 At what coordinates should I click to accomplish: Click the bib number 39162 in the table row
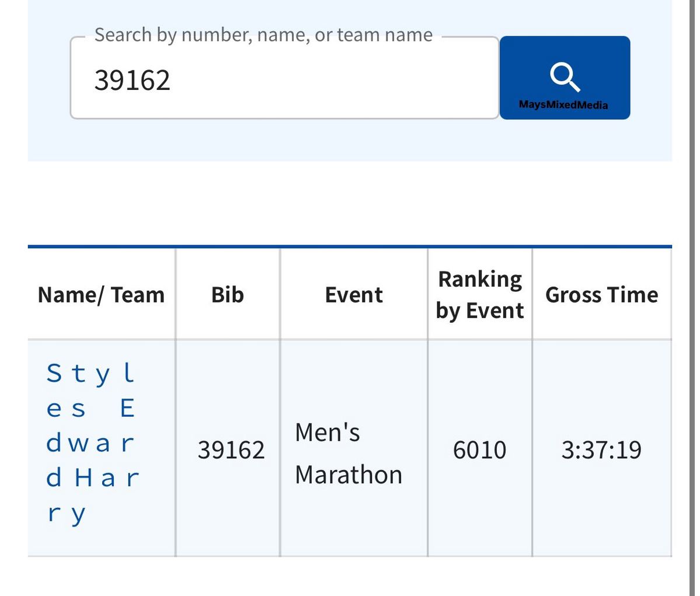click(231, 450)
